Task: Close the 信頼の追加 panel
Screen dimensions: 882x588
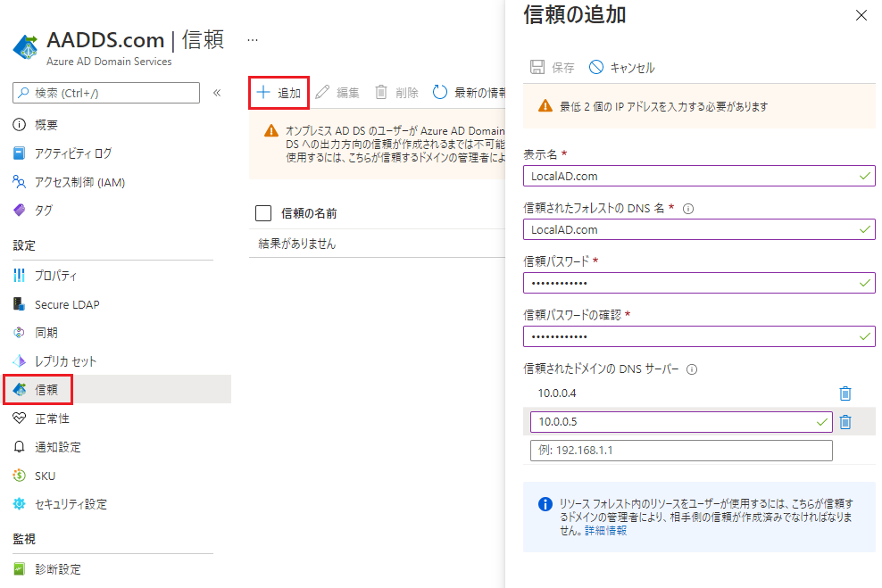Action: click(861, 16)
